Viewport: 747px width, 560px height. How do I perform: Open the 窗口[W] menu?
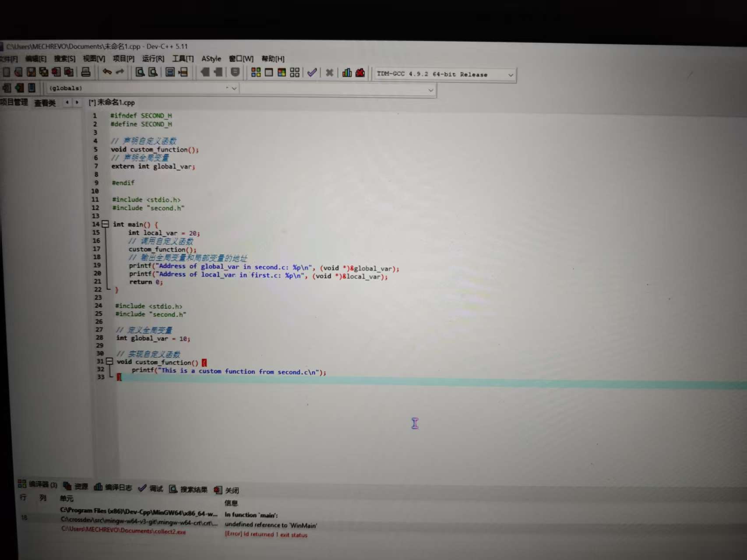[x=241, y=59]
